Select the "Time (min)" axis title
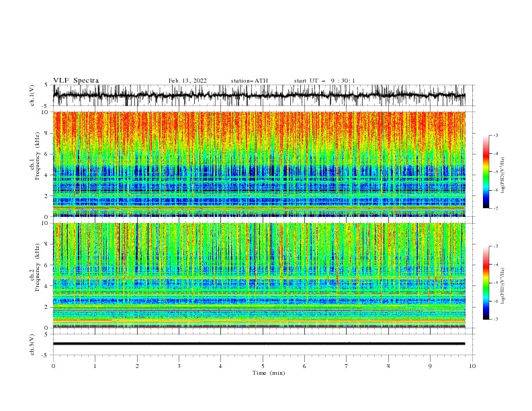The image size is (532, 411). pos(269,373)
